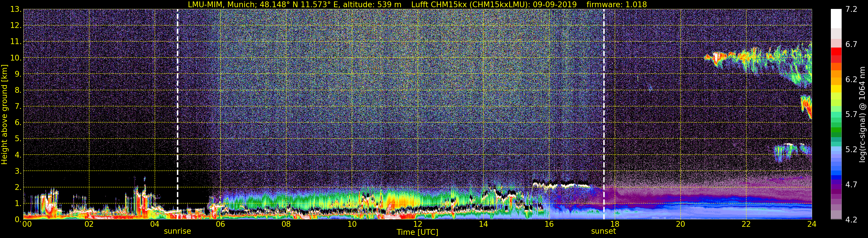
Task: Click the time axis tick label 16
Action: pyautogui.click(x=549, y=224)
